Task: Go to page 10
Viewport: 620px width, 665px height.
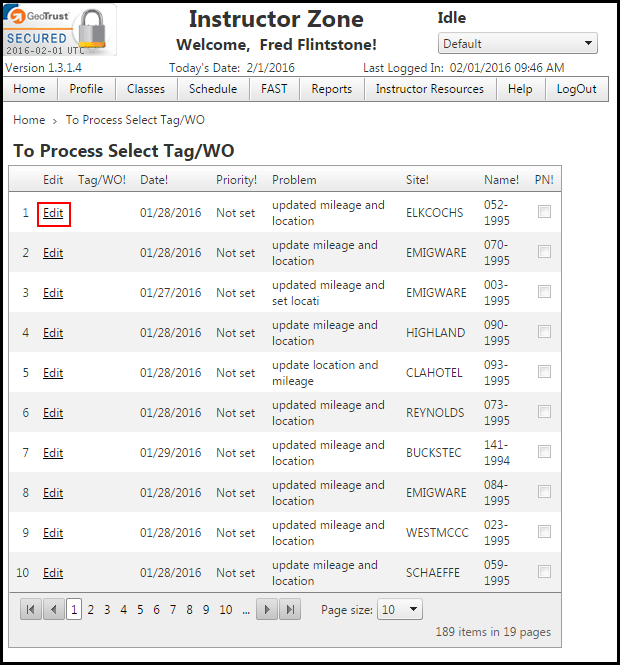Action: click(x=226, y=610)
